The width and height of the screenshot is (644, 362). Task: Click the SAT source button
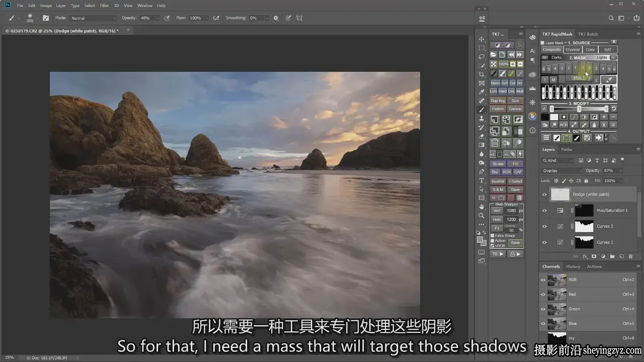pyautogui.click(x=608, y=50)
